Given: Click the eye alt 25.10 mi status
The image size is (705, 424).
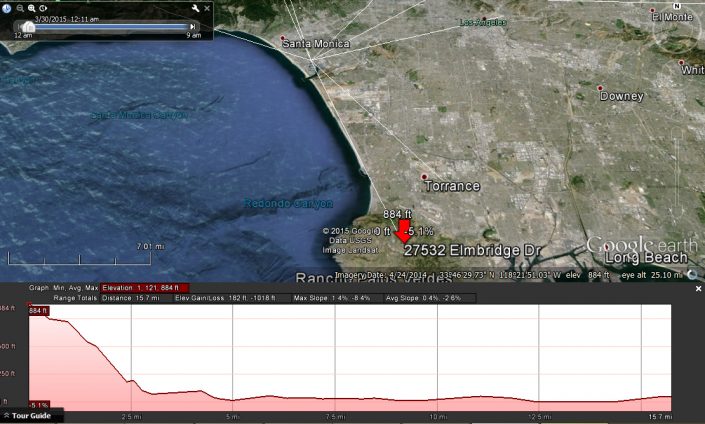Looking at the screenshot, I should (651, 275).
